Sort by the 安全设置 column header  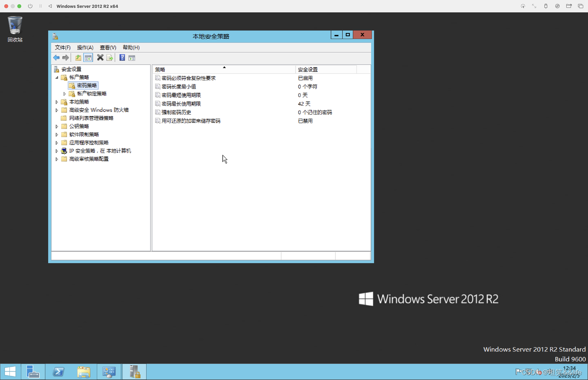click(x=326, y=69)
